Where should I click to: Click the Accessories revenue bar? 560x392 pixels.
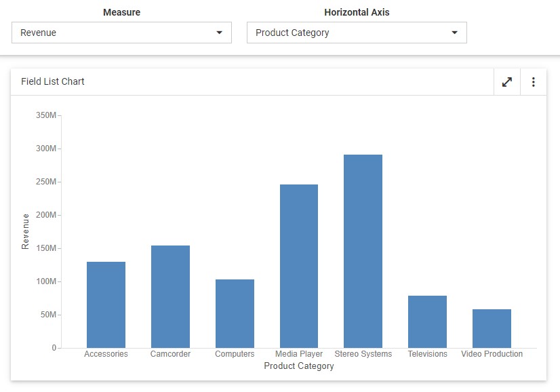(x=106, y=305)
